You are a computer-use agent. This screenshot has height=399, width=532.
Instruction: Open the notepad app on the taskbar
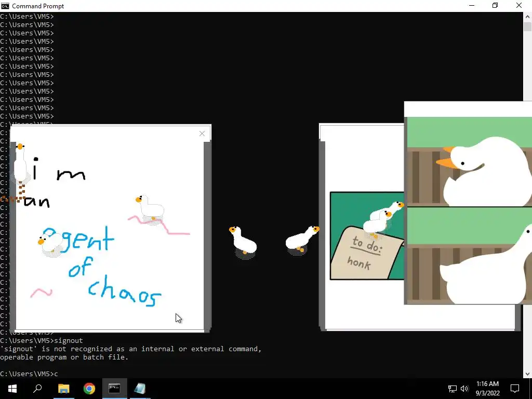coord(139,389)
